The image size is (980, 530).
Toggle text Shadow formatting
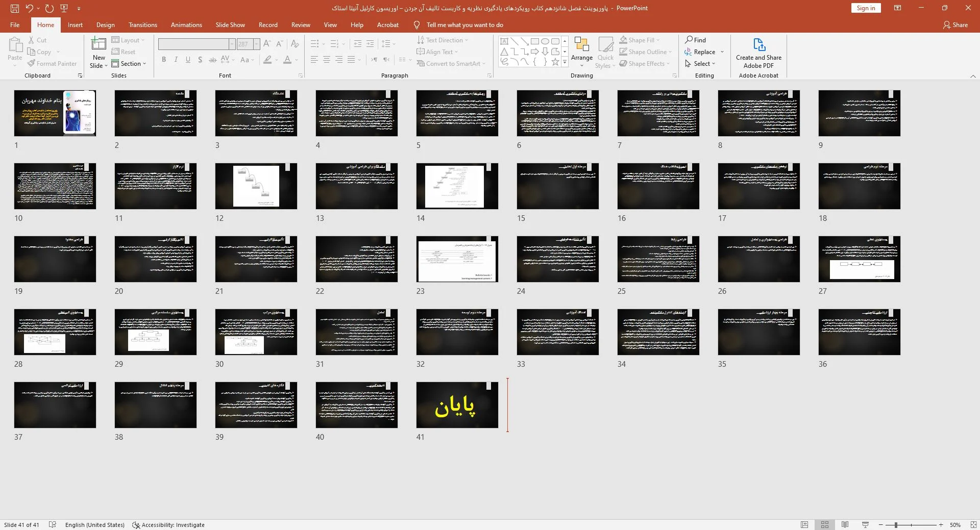(200, 60)
